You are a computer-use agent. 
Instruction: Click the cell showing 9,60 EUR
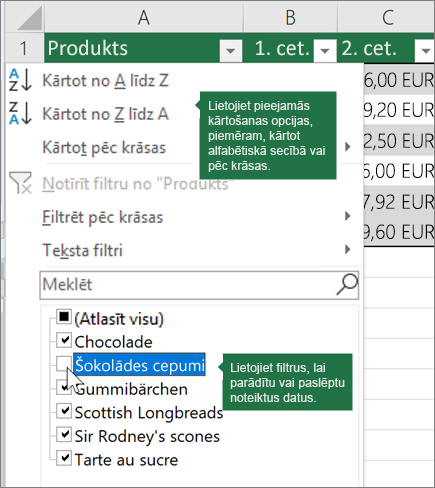click(399, 232)
